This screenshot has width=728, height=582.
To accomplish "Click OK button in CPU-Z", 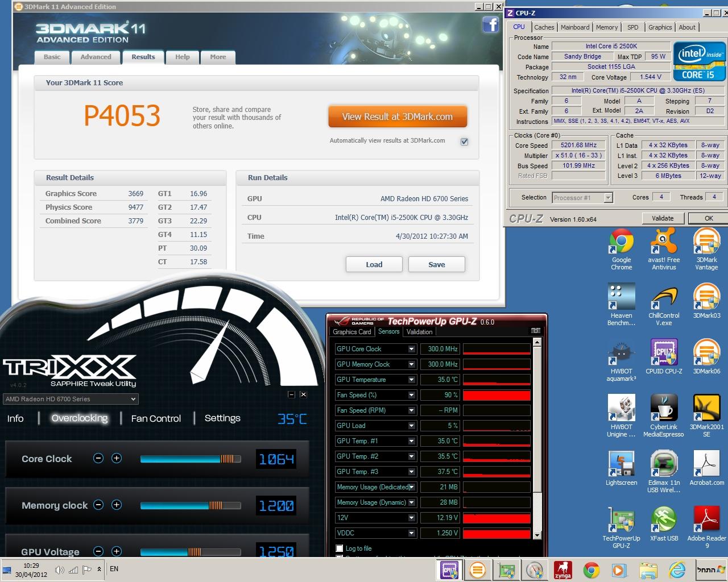I will coord(709,218).
